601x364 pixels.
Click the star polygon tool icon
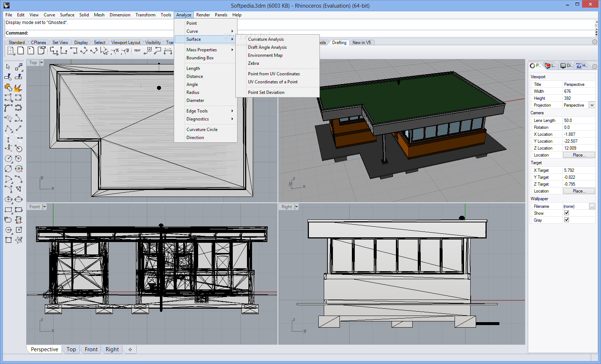pyautogui.click(x=18, y=240)
